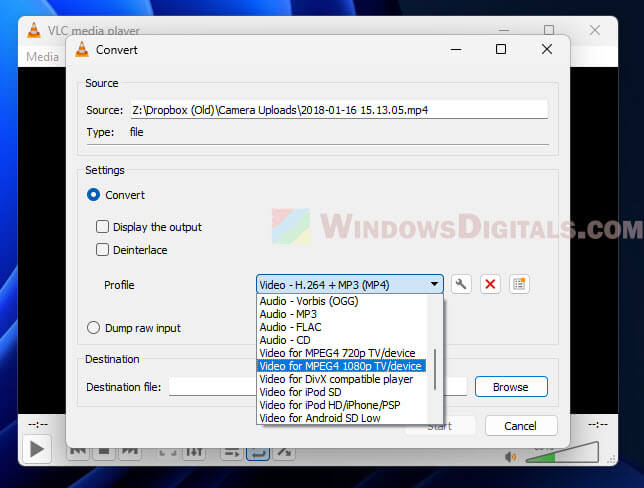Choose Video for MPEG4 1080p TV/device
This screenshot has height=488, width=644.
pyautogui.click(x=342, y=366)
